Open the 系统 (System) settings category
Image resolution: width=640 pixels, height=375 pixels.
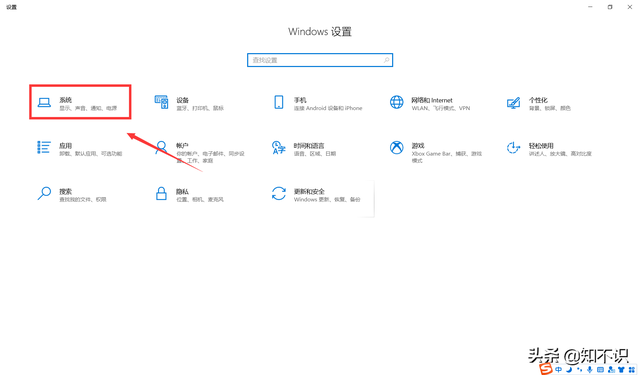(x=80, y=102)
